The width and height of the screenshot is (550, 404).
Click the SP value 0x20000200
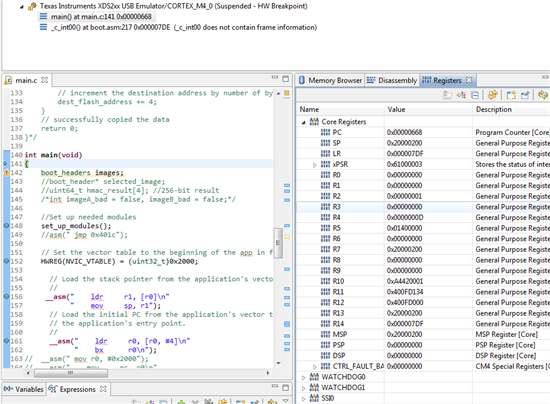[x=404, y=143]
